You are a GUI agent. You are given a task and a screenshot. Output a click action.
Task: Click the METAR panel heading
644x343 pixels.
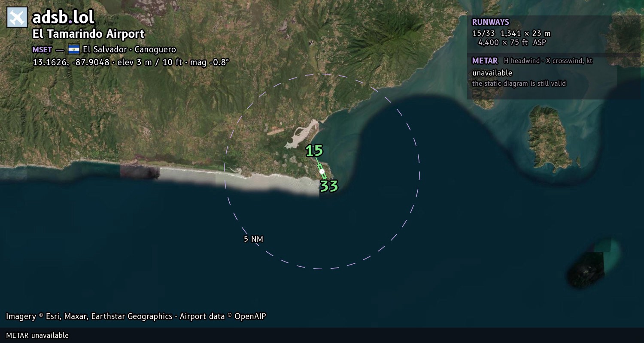click(485, 61)
